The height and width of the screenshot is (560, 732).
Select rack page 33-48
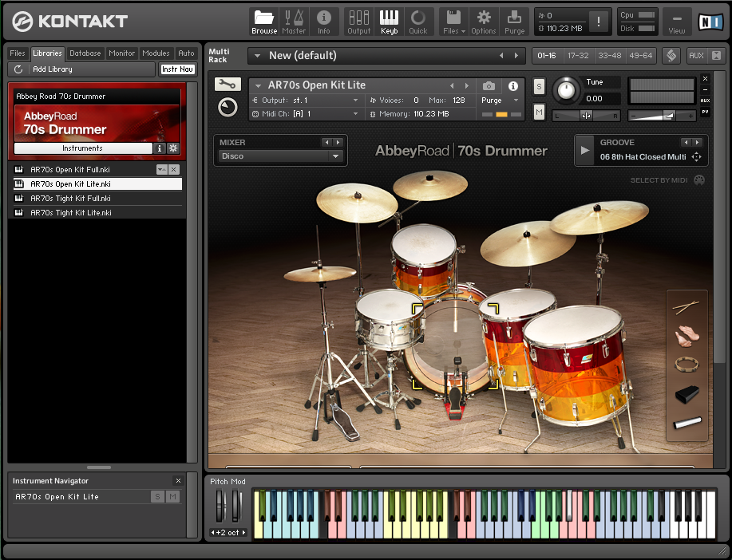pyautogui.click(x=609, y=56)
